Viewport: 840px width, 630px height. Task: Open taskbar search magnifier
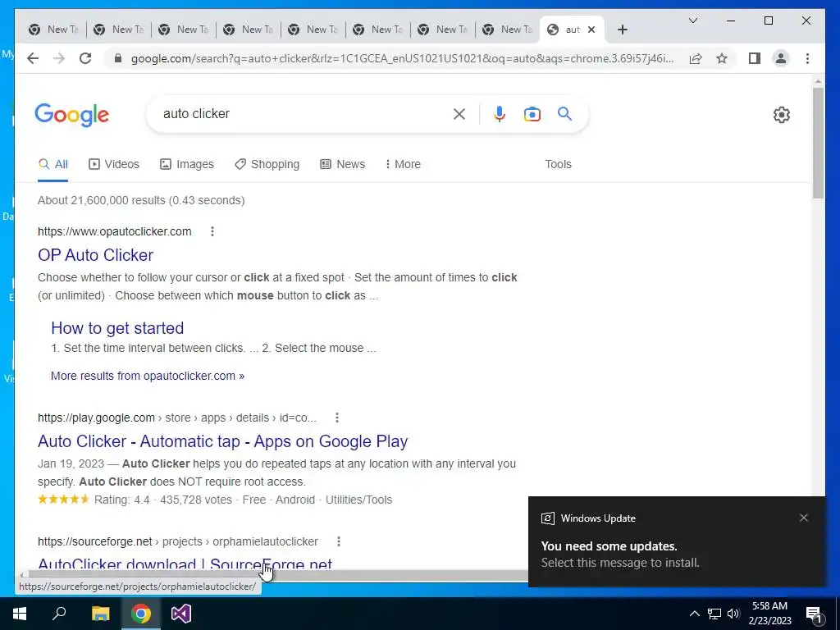pos(59,614)
